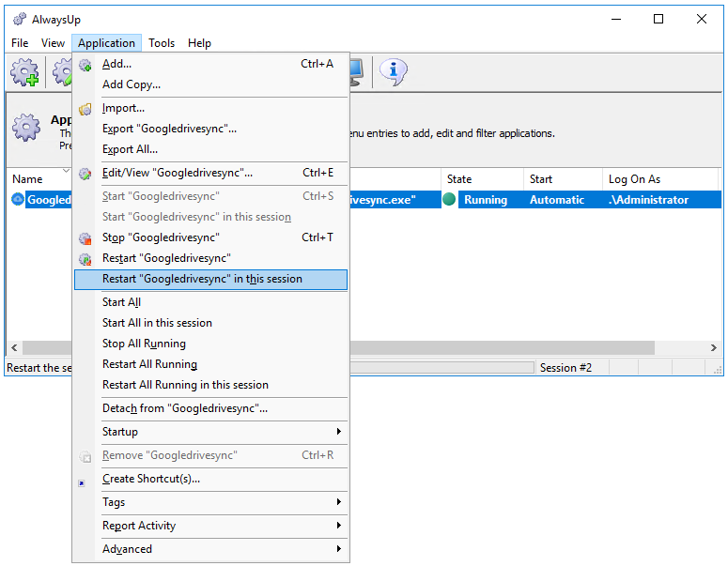Open the Help menu
The width and height of the screenshot is (728, 566).
point(200,42)
